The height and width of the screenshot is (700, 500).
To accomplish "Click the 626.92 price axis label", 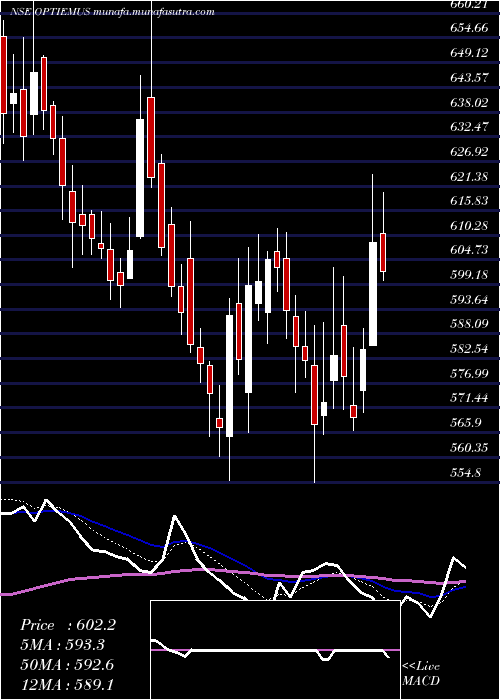I will [469, 152].
